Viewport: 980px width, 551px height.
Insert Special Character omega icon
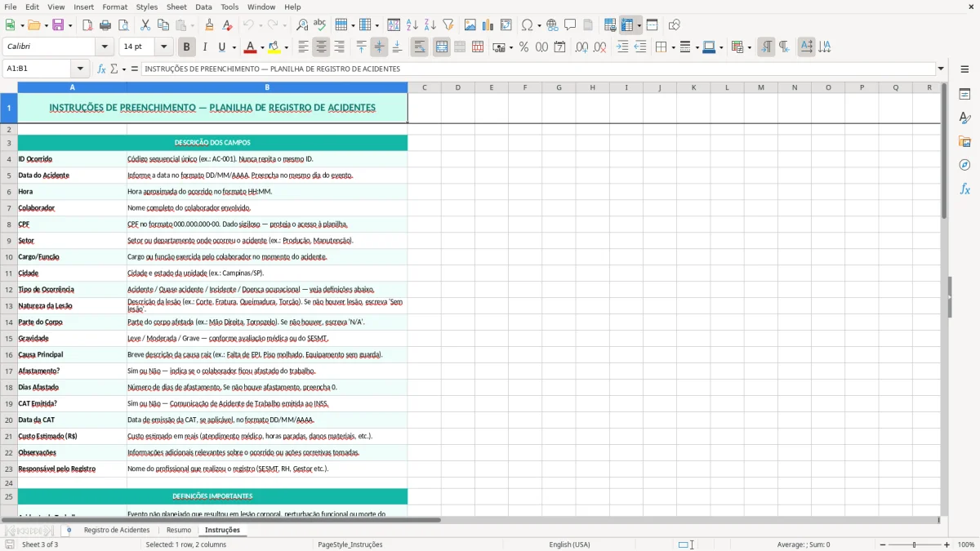click(527, 25)
